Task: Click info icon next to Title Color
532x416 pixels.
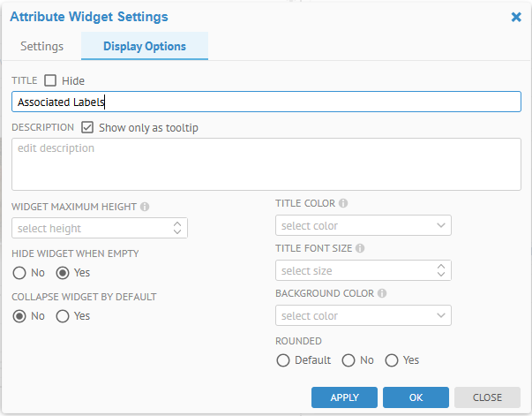Action: point(343,203)
